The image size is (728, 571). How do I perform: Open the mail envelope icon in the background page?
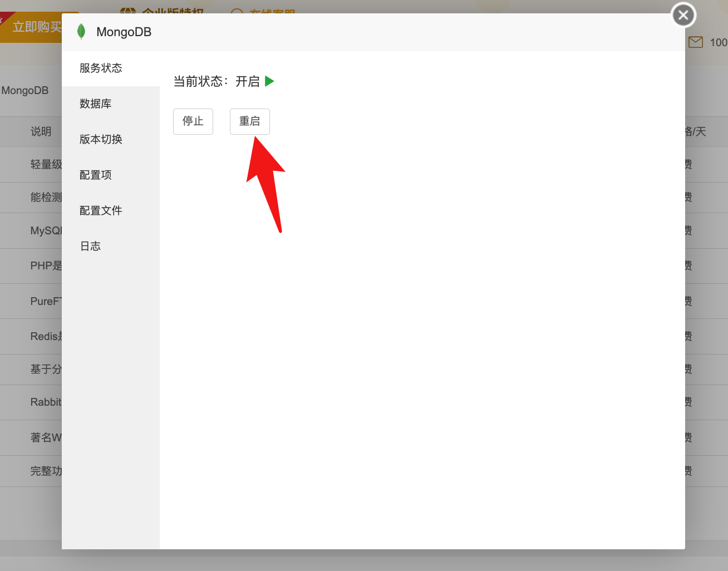pos(696,42)
